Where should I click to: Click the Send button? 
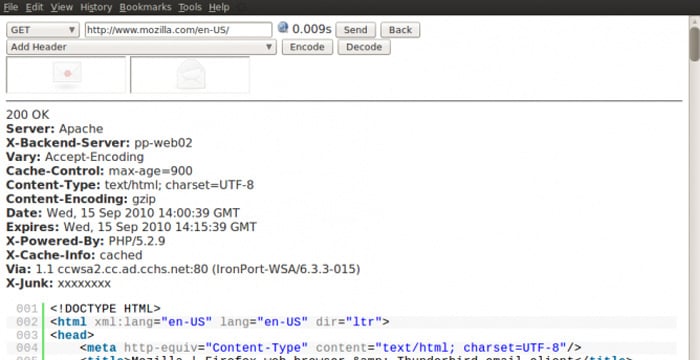(x=355, y=30)
